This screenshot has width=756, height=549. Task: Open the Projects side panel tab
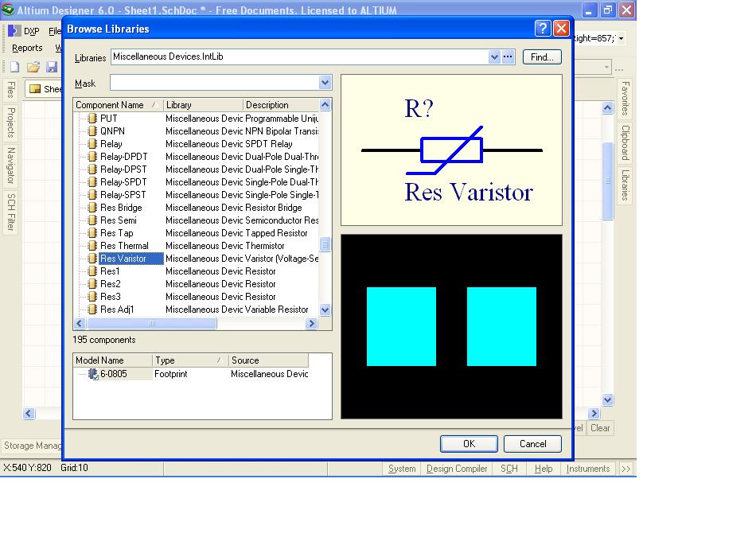(x=10, y=123)
